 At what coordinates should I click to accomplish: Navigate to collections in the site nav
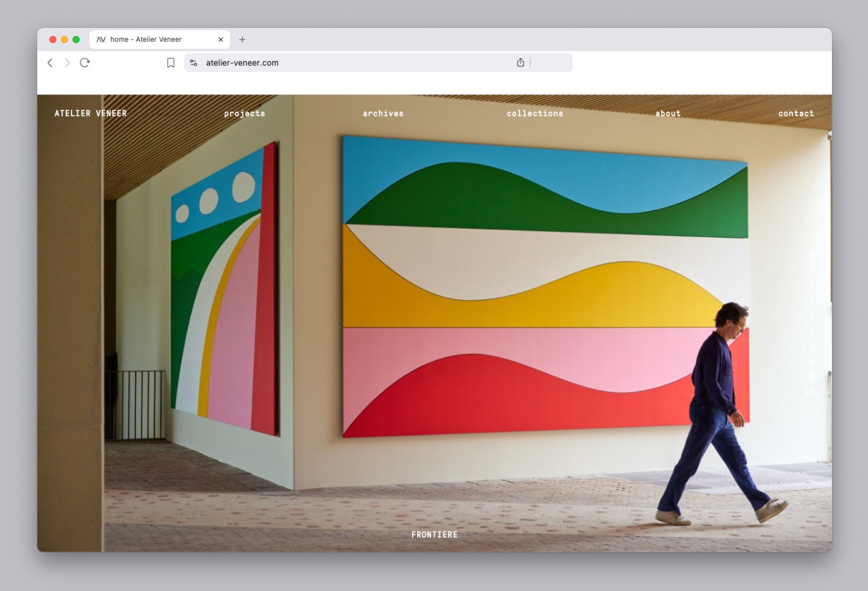coord(535,113)
